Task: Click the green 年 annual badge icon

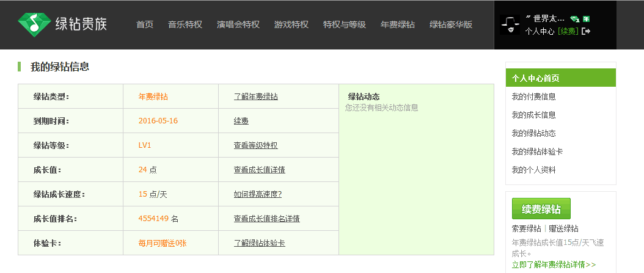Action: (x=586, y=19)
